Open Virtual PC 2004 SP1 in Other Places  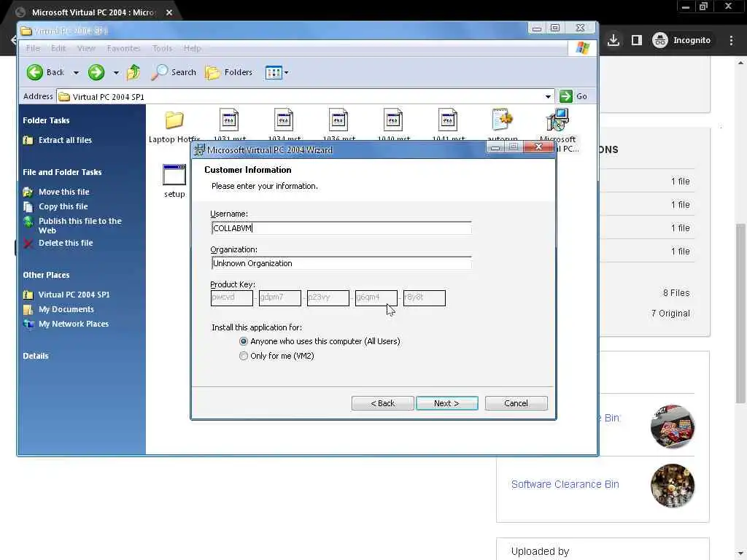coord(74,295)
